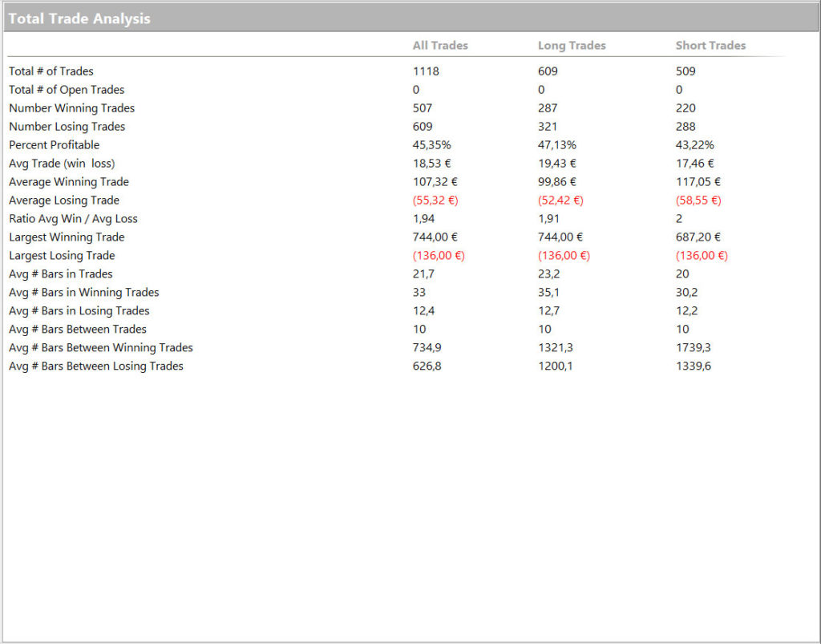Viewport: 821px width, 644px height.
Task: Click the Avg Trade (win loss) label
Action: tap(62, 164)
